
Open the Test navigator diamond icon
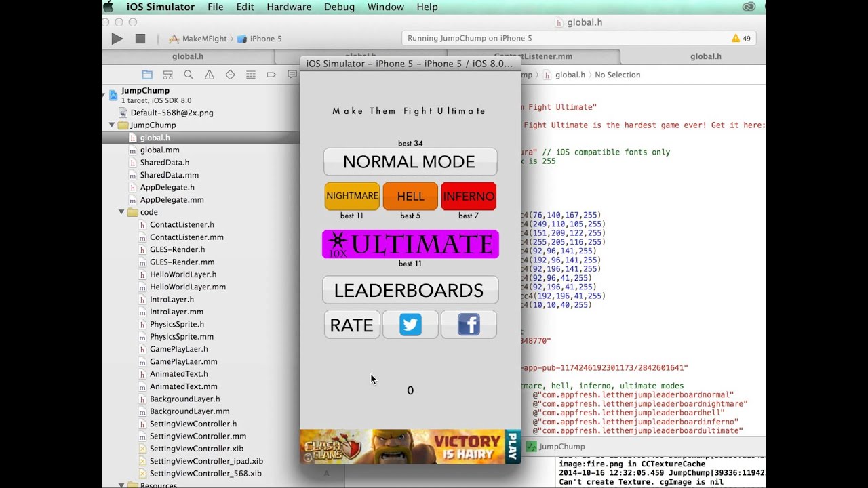click(230, 75)
